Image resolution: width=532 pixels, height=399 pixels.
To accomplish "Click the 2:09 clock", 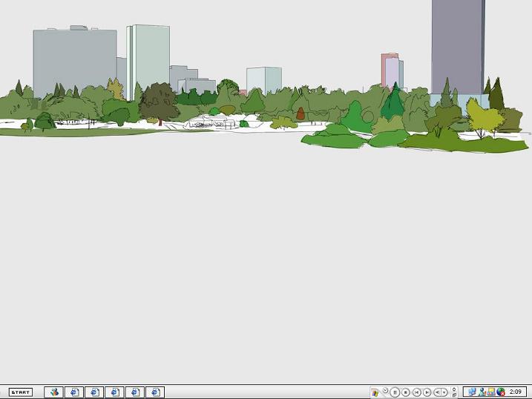I will tap(516, 392).
